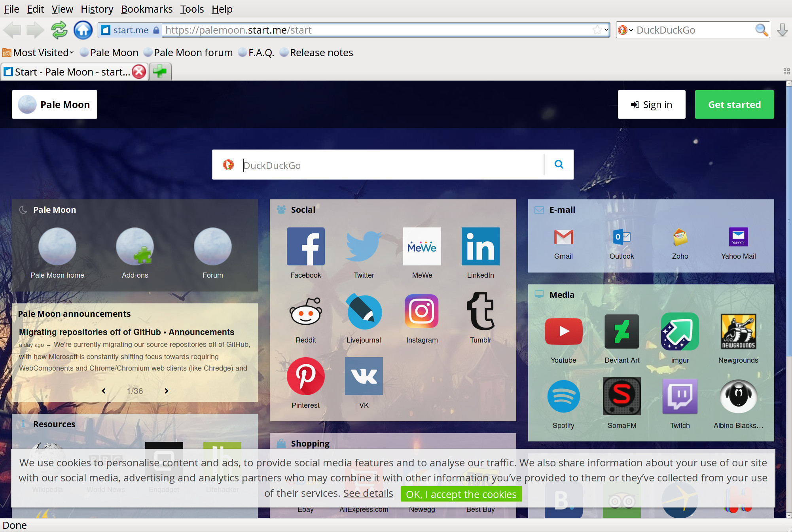Image resolution: width=792 pixels, height=532 pixels.
Task: Click DuckDuckGo search input field
Action: pyautogui.click(x=392, y=165)
